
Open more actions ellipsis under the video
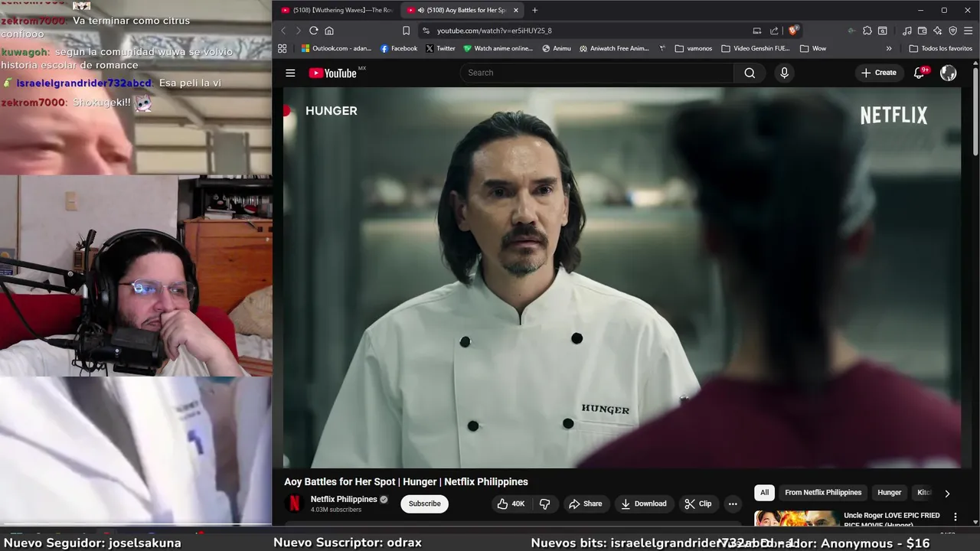pyautogui.click(x=733, y=504)
